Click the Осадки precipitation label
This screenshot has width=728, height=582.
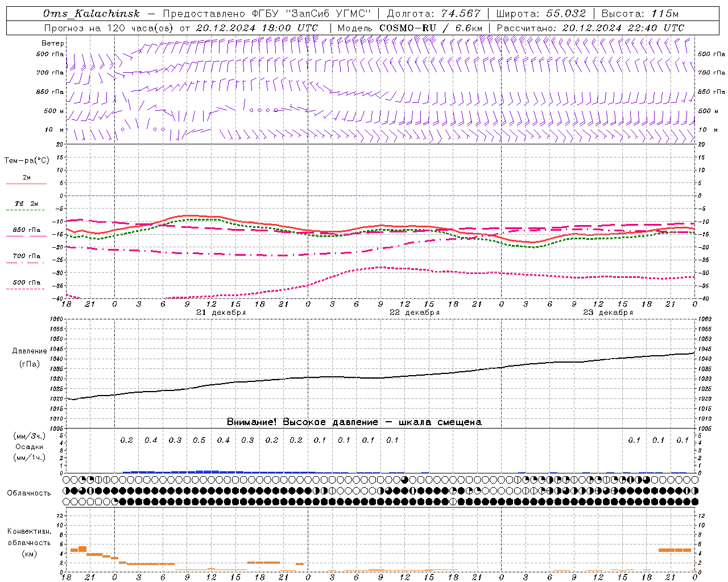(x=30, y=447)
